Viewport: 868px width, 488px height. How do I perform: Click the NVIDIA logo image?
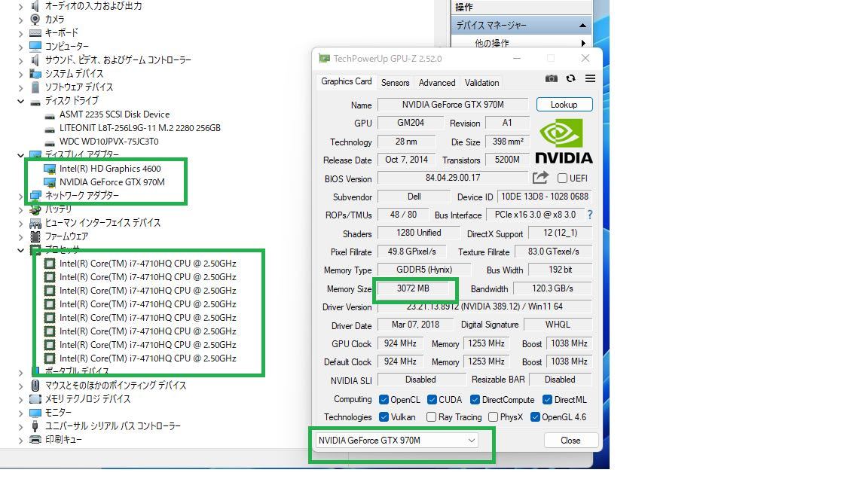tap(564, 142)
